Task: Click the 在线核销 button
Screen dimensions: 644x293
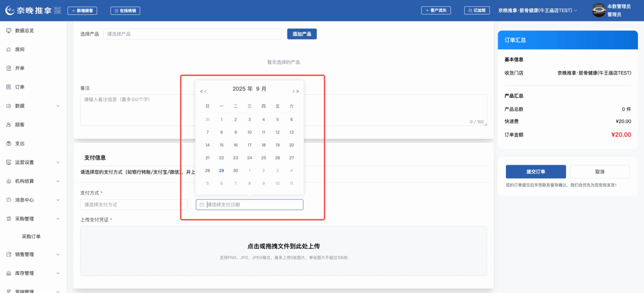Action: (125, 11)
